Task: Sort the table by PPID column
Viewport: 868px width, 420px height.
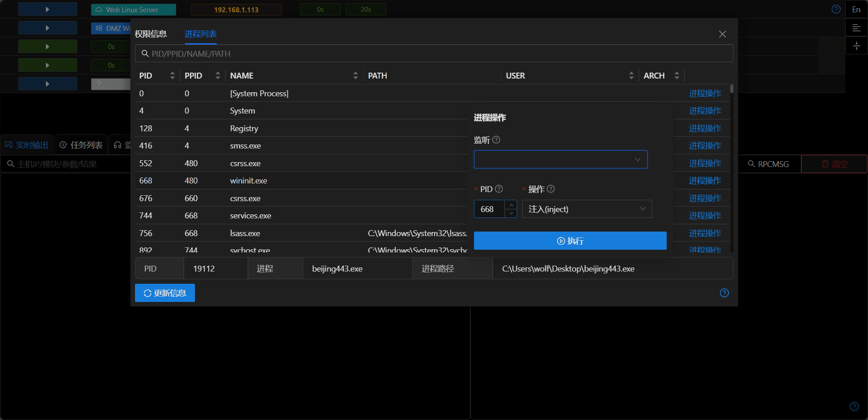Action: pyautogui.click(x=218, y=75)
